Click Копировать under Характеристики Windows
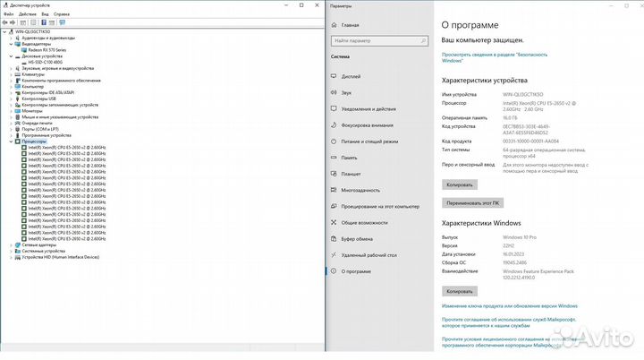 (460, 291)
